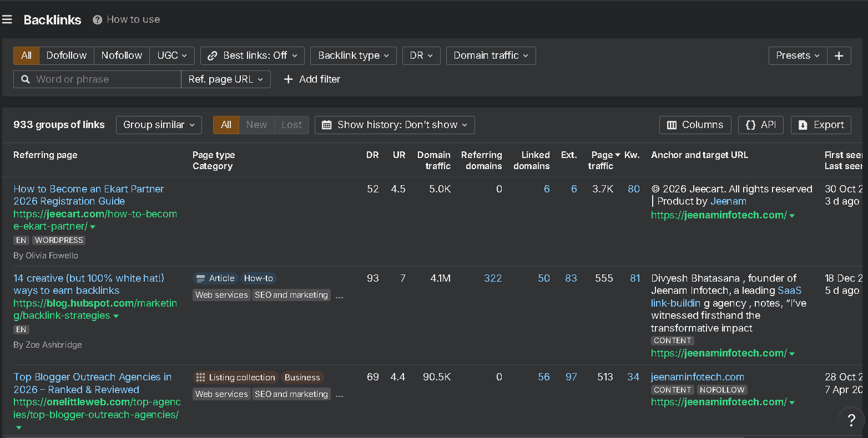Sort by Page traffic column header
The height and width of the screenshot is (438, 868).
602,160
